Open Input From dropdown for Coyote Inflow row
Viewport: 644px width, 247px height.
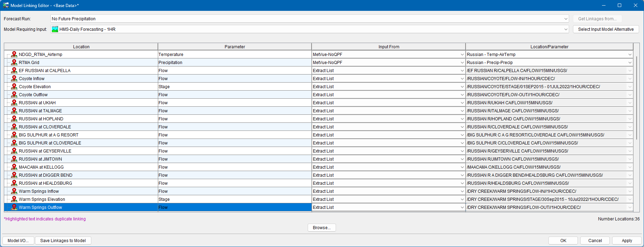[462, 79]
